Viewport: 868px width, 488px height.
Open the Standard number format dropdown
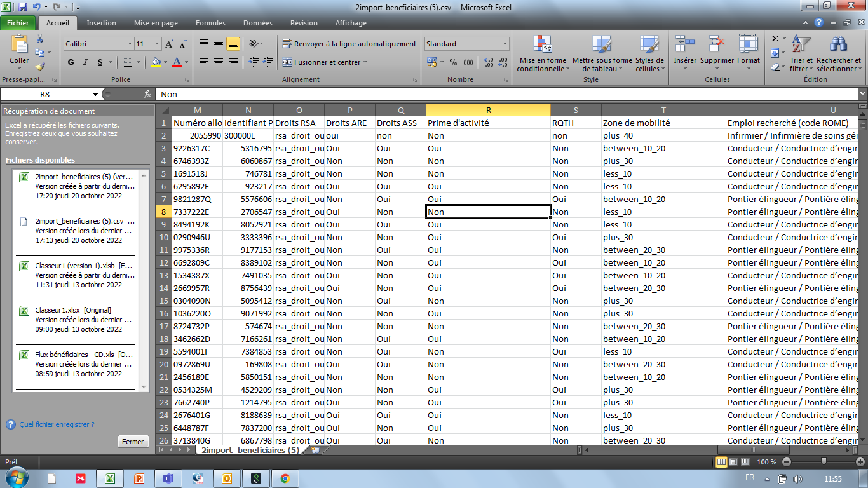[x=505, y=44]
